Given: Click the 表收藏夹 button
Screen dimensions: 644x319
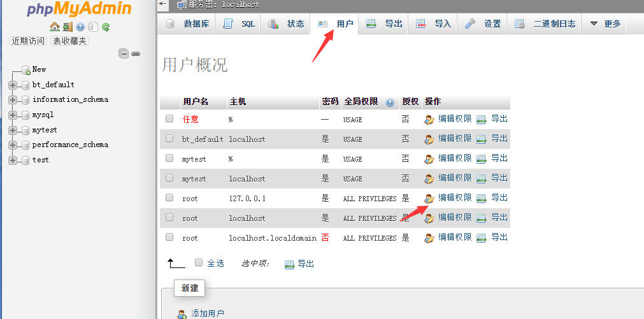Looking at the screenshot, I should pyautogui.click(x=70, y=41).
